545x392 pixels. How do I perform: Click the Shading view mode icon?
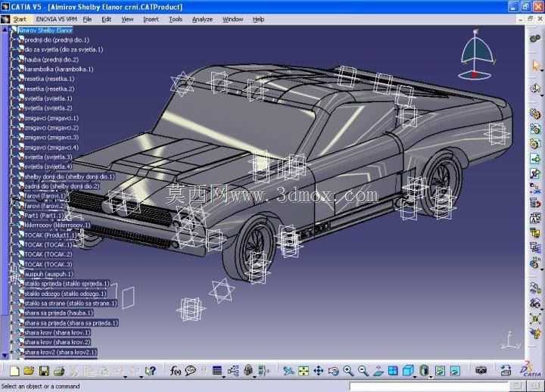coord(424,371)
